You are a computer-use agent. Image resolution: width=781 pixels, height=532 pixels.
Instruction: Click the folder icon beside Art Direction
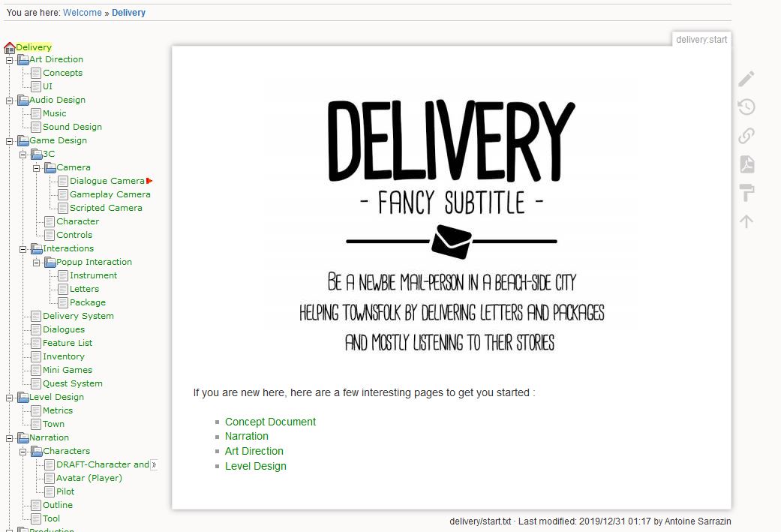22,59
